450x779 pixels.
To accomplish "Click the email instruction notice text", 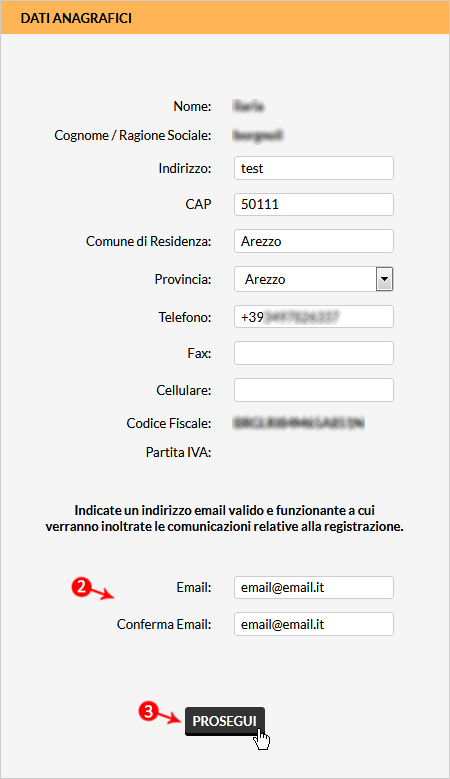I will tap(225, 518).
